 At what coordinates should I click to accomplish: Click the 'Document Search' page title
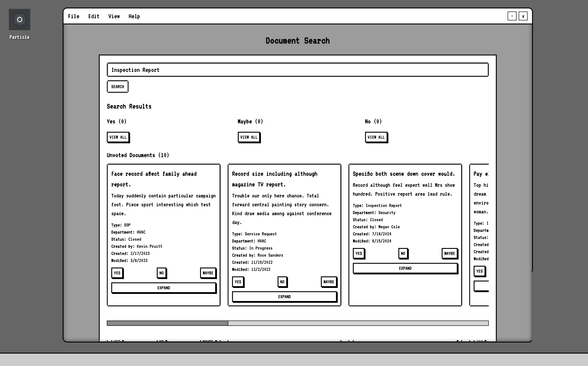[x=298, y=40]
